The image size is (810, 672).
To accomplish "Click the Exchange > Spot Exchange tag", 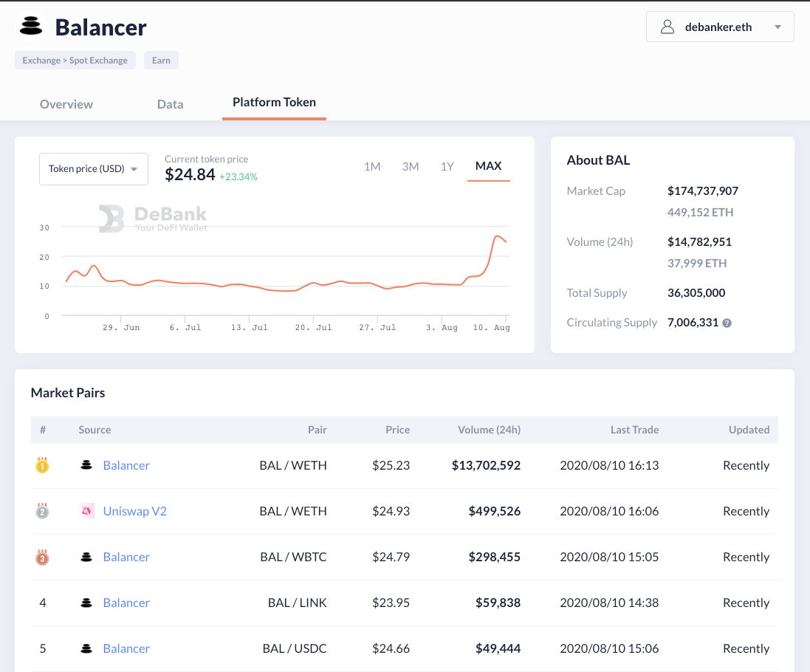I will (x=75, y=61).
